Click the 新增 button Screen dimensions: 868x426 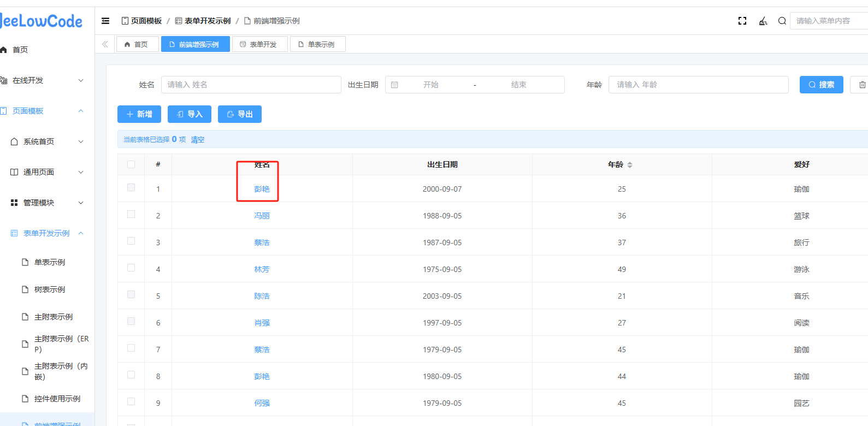click(x=139, y=114)
